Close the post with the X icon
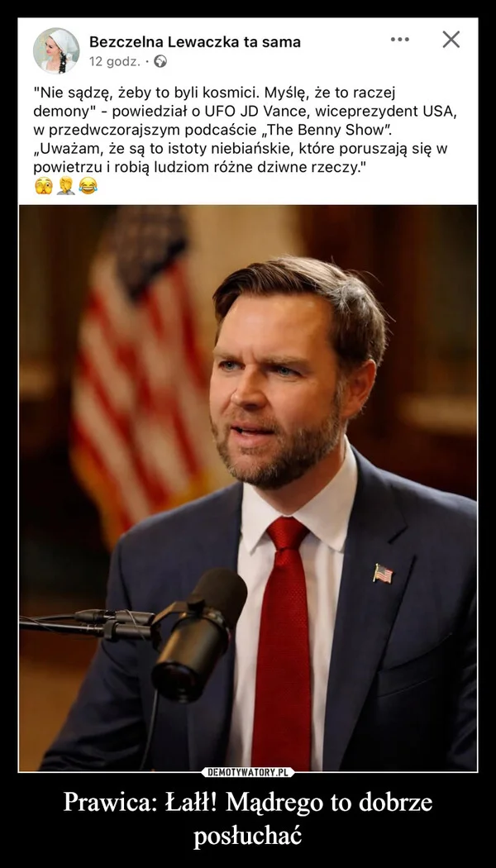Screen dimensions: 496x868 451,40
